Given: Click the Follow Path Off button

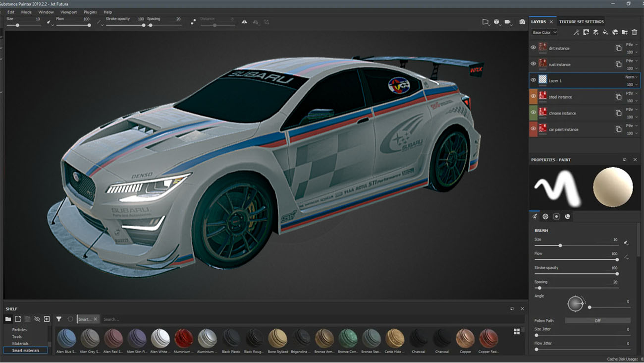Looking at the screenshot, I should point(598,320).
